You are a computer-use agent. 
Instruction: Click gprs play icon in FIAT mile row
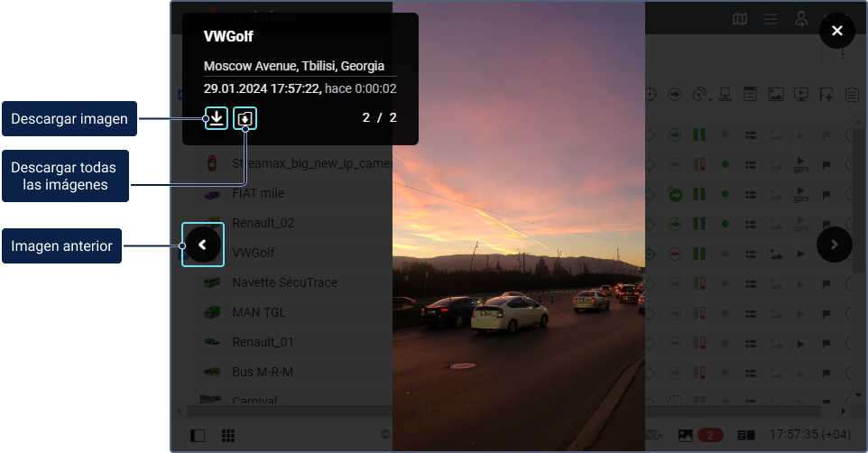(x=801, y=194)
